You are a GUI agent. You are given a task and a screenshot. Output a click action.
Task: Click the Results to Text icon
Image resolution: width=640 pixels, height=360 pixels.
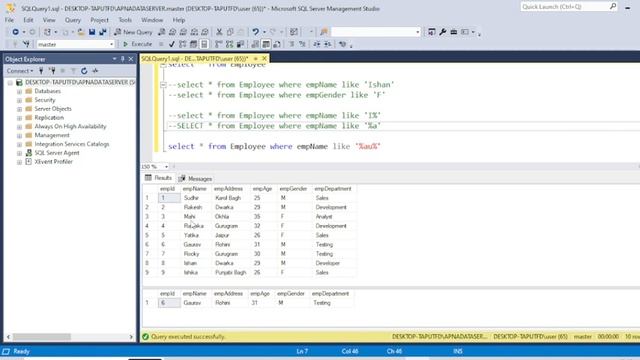coord(255,44)
